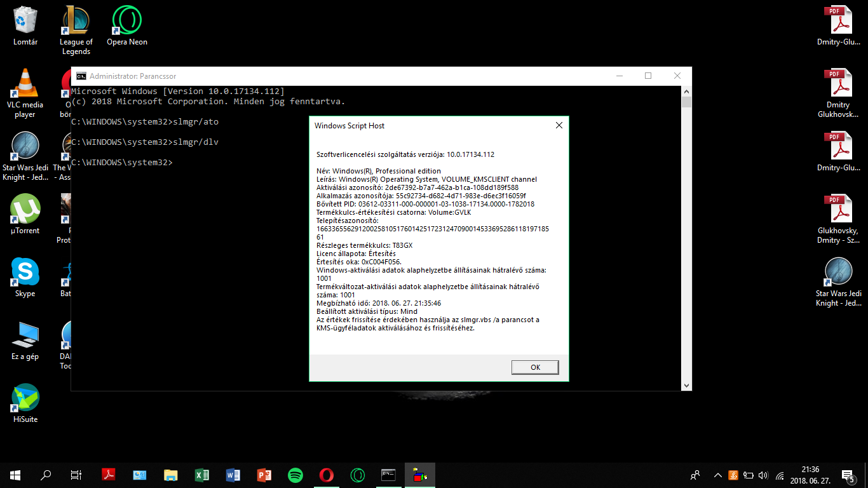Click the 'Részleges termékkulcs: T83GX' line
This screenshot has width=868, height=488.
364,245
